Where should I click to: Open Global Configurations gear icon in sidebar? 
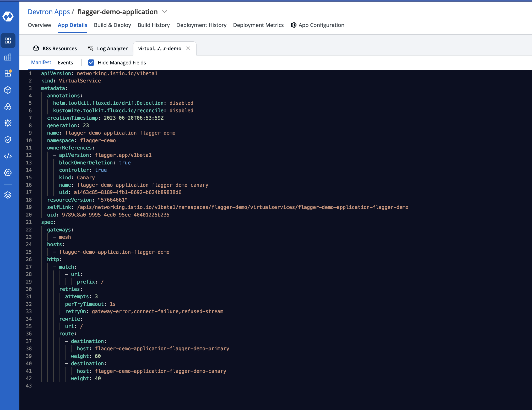[8, 173]
